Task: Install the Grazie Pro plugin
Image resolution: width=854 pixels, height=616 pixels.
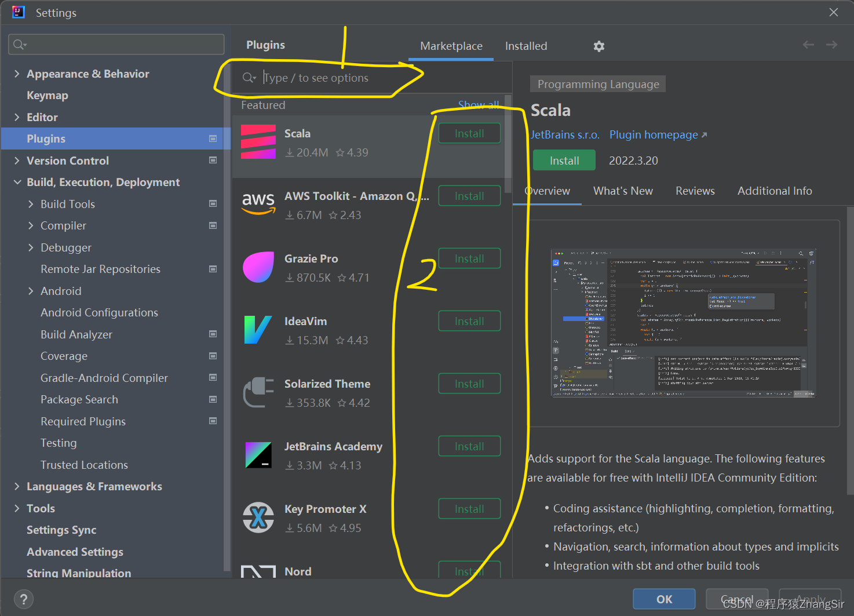Action: click(x=469, y=258)
